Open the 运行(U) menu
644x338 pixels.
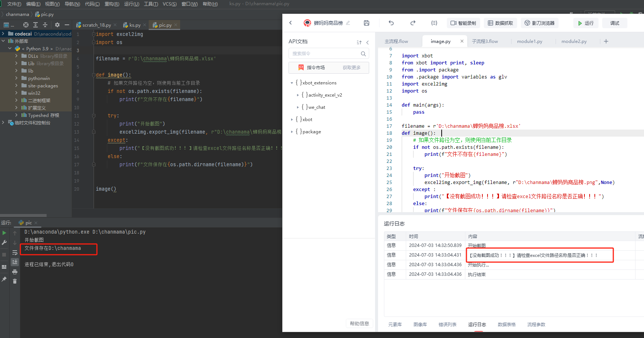click(132, 4)
